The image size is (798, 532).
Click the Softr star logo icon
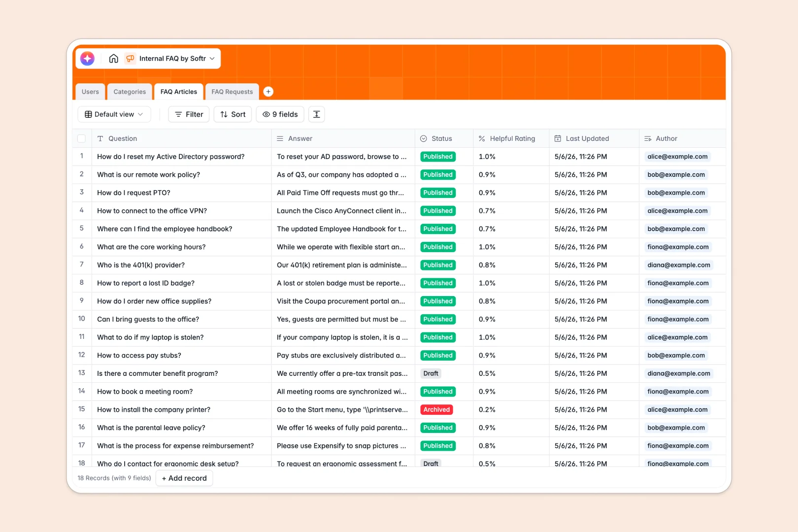point(88,59)
